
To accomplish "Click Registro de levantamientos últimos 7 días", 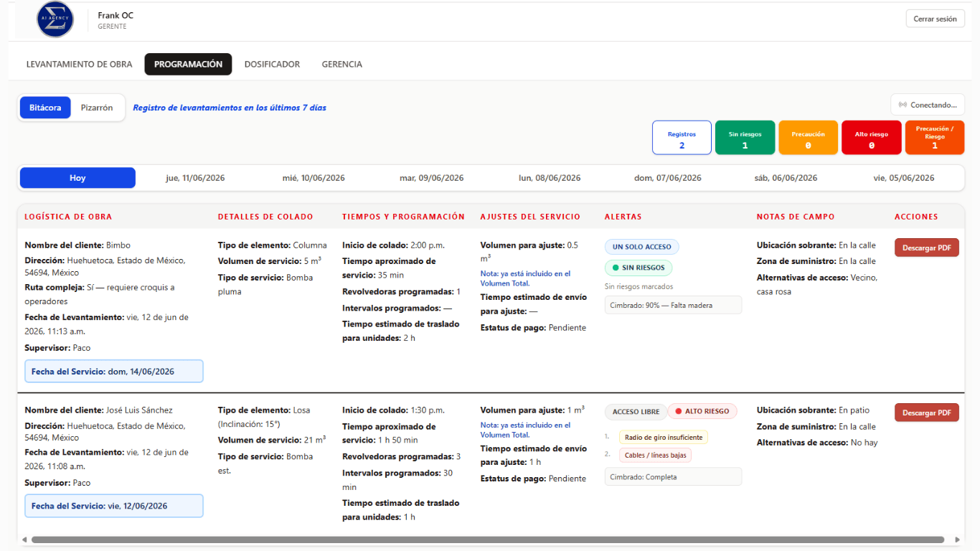I will [230, 108].
